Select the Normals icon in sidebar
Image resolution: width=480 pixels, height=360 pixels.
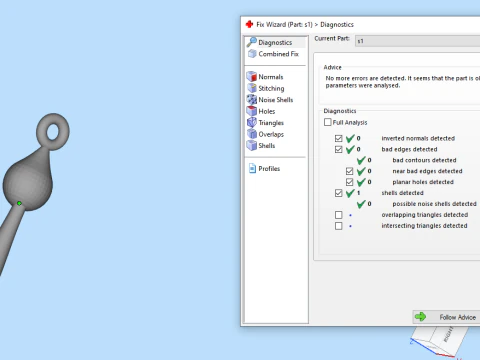[x=252, y=77]
